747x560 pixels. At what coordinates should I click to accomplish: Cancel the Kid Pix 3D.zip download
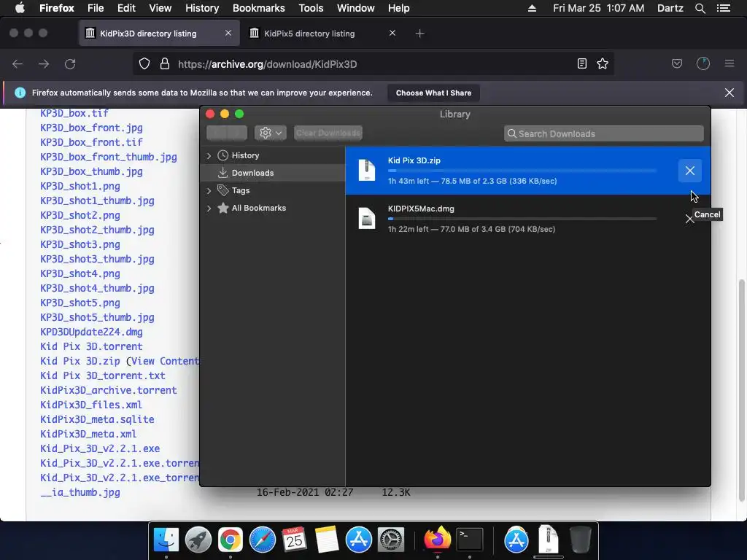click(x=690, y=171)
